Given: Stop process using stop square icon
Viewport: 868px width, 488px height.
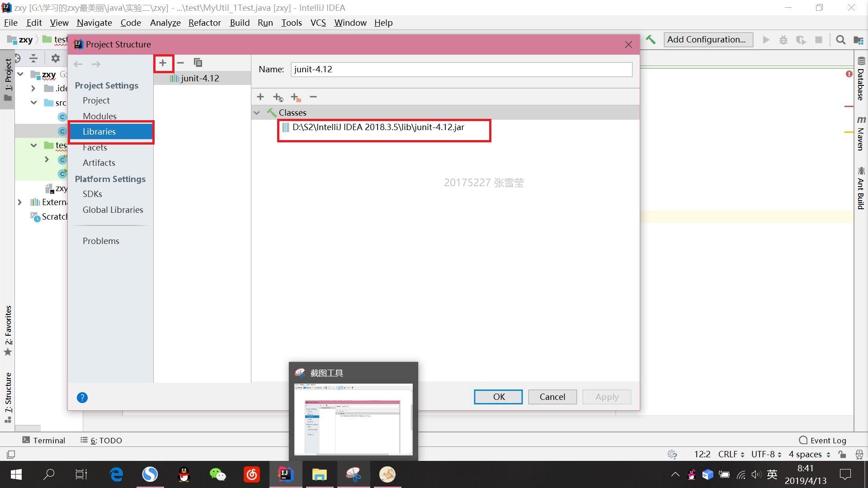Looking at the screenshot, I should (x=819, y=40).
